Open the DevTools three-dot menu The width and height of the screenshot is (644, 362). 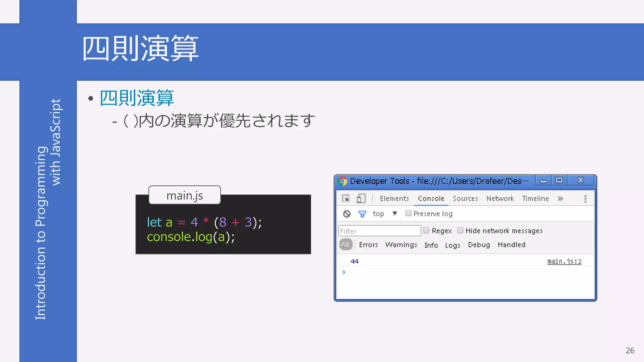[x=585, y=199]
